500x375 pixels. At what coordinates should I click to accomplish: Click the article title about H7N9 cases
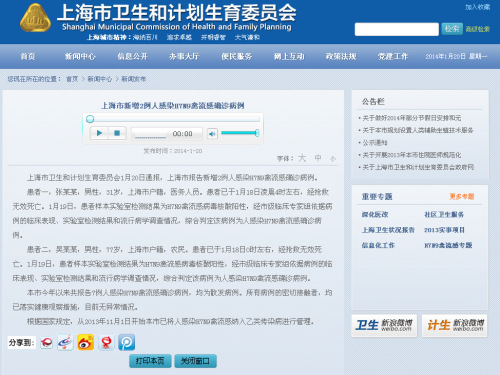[x=173, y=106]
